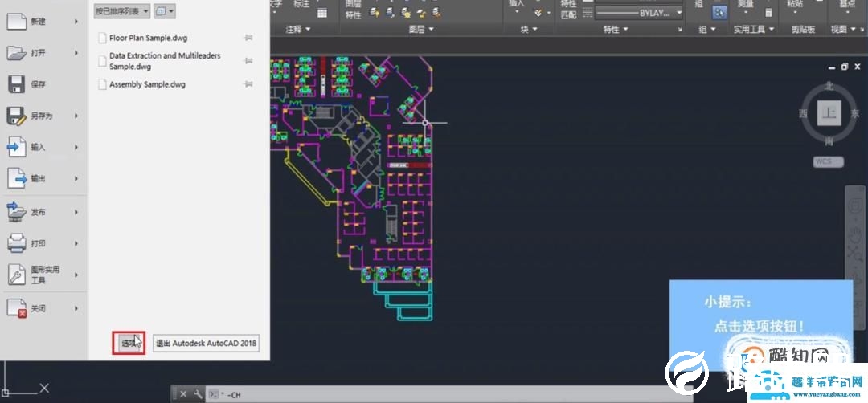Click 退出 Autodesk AutoCAD 2018 button
This screenshot has height=403, width=868.
(206, 343)
